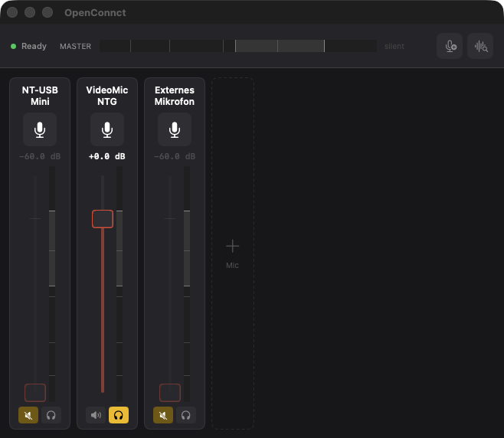Click the Ready status label
Image resolution: width=504 pixels, height=438 pixels.
point(34,46)
